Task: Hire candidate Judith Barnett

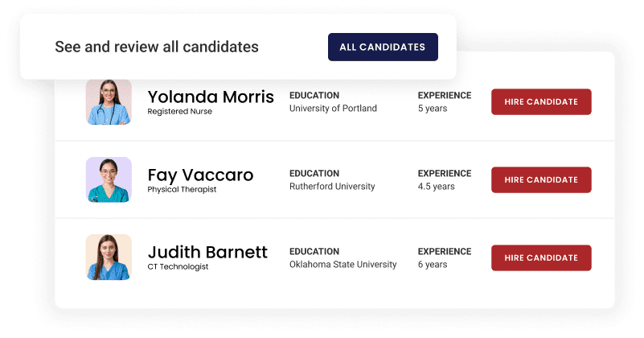Action: tap(541, 258)
